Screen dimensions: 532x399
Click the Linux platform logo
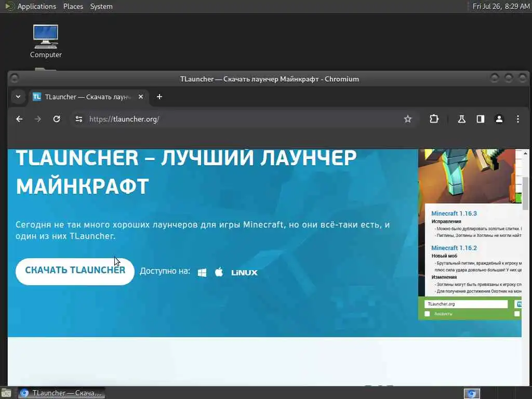(244, 273)
